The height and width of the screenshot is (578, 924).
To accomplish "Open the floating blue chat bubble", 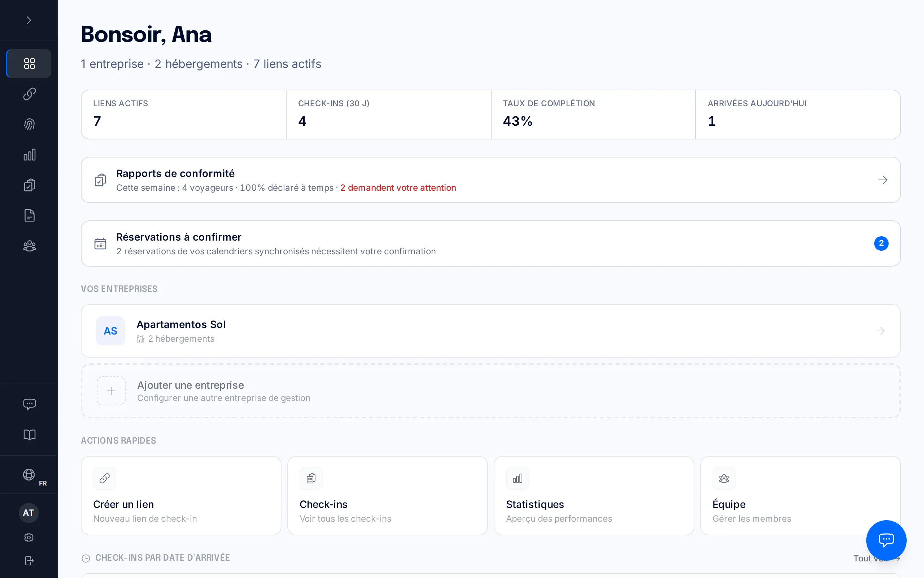I will click(x=886, y=540).
